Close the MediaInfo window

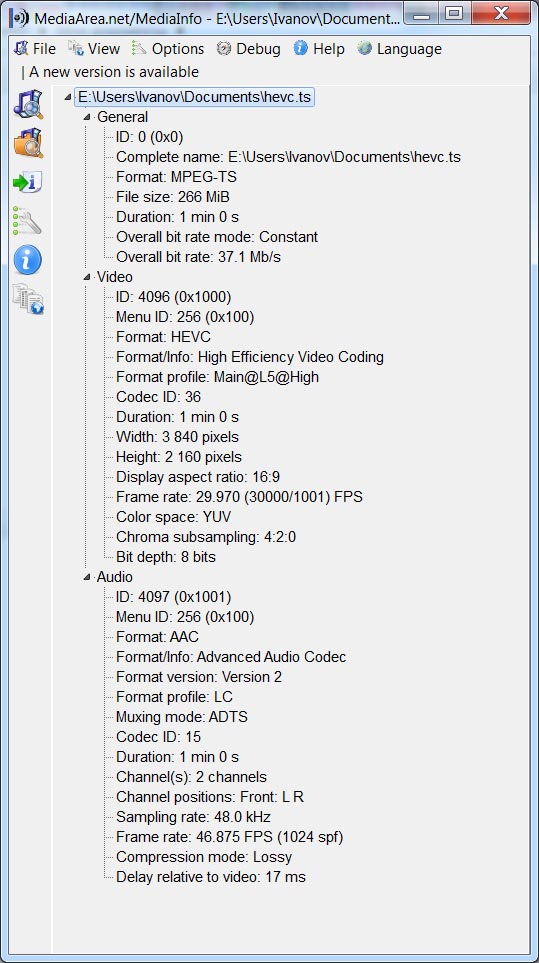[502, 14]
